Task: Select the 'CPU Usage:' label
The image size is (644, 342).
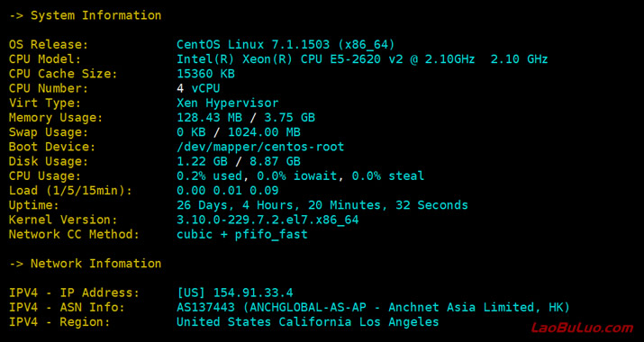Action: pos(45,176)
